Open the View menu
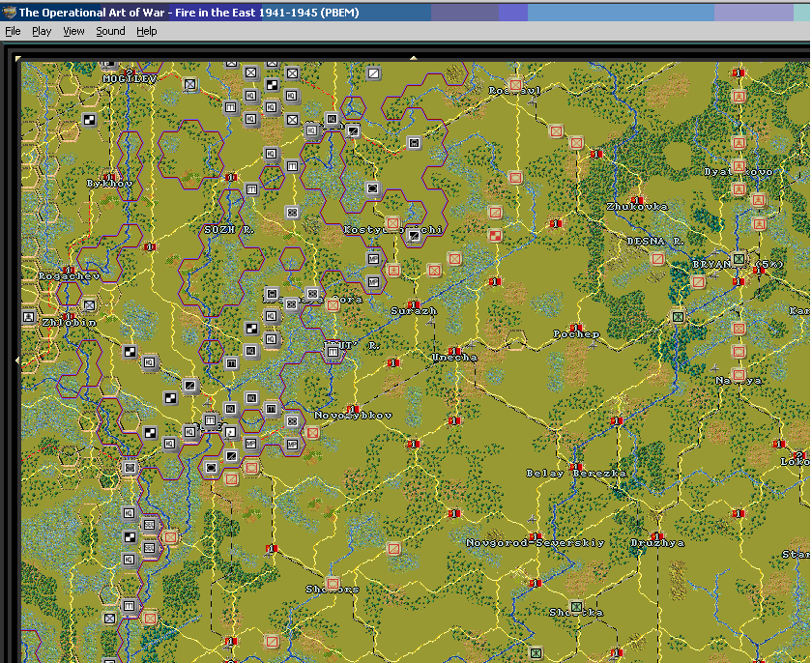The width and height of the screenshot is (812, 663). (x=73, y=31)
